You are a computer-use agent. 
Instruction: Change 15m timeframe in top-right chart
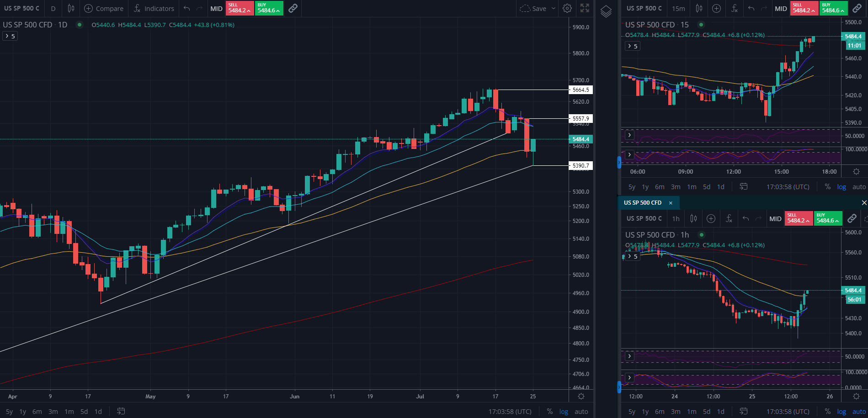tap(678, 8)
